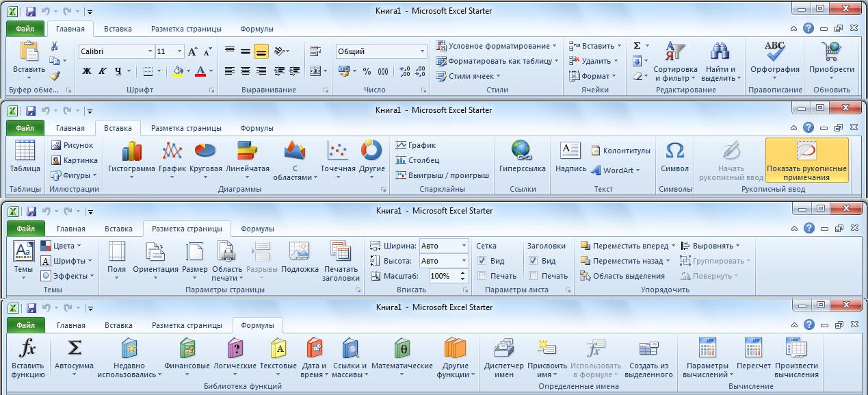Apply the yellow fill color bucket
Viewport: 868px width, 395px height.
(178, 71)
